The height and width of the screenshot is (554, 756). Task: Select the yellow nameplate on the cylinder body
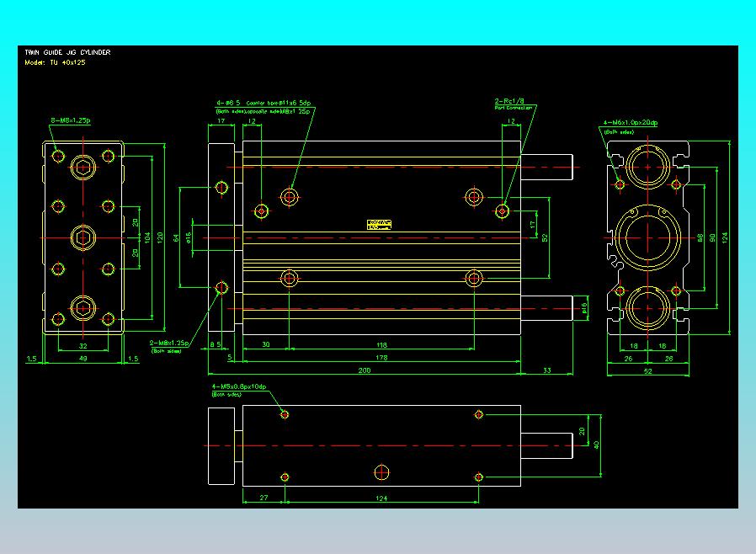pos(379,225)
